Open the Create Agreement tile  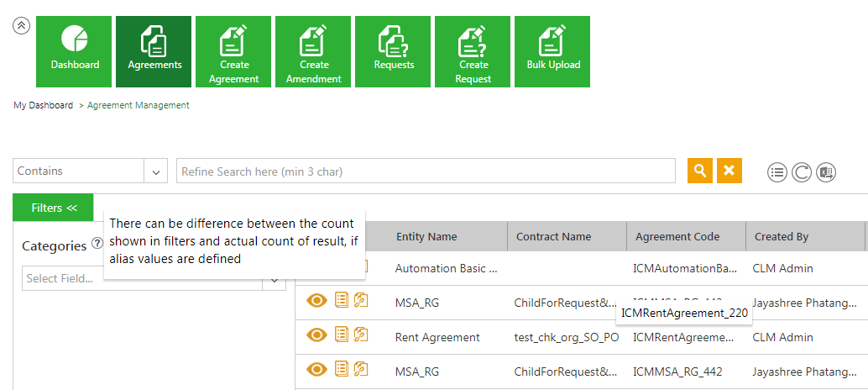pos(234,50)
